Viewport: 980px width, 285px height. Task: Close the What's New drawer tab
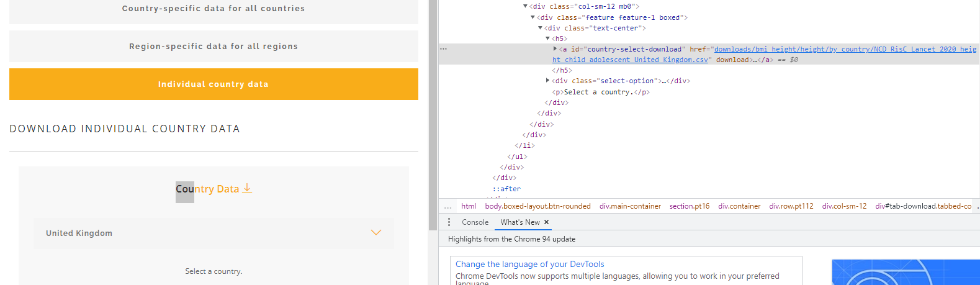click(x=546, y=222)
